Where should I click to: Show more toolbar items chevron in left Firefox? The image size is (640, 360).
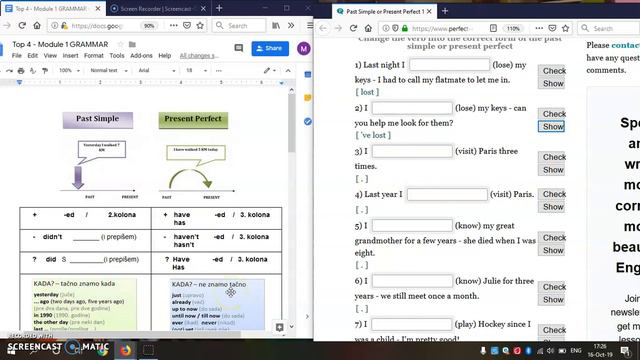coord(291,25)
